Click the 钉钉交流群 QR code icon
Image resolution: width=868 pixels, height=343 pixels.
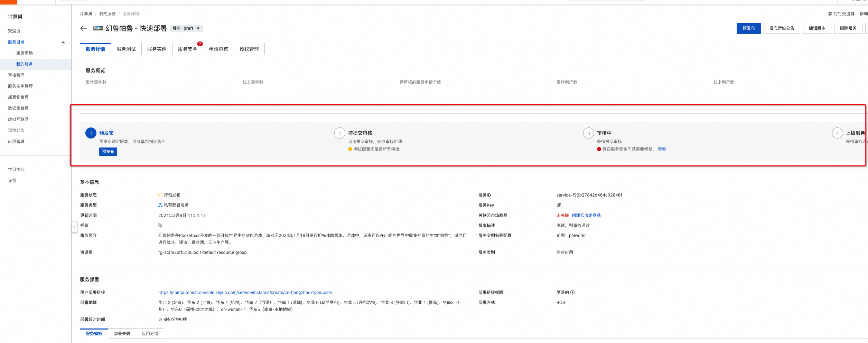[830, 14]
